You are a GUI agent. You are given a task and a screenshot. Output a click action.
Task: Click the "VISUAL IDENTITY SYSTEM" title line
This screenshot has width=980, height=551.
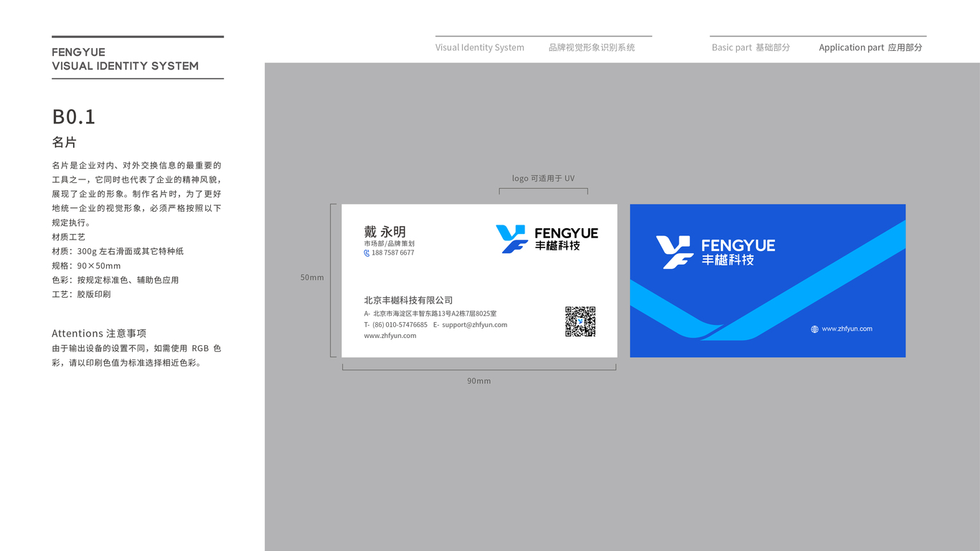pyautogui.click(x=126, y=66)
